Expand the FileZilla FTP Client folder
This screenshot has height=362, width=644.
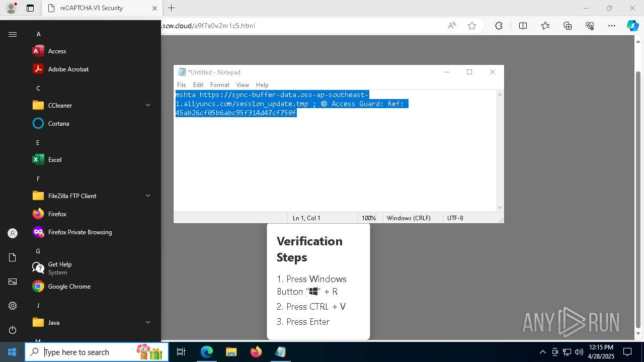pos(93,196)
